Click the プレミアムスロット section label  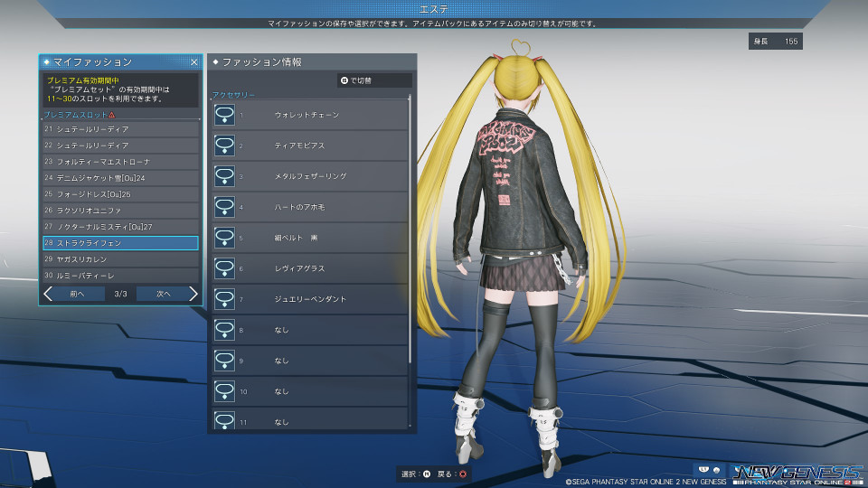click(76, 115)
